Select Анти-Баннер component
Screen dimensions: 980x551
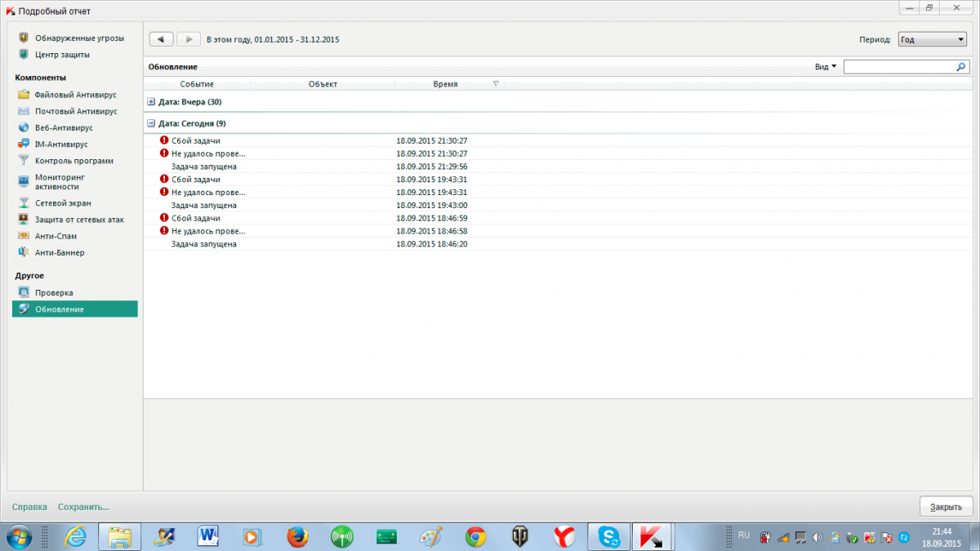click(60, 253)
